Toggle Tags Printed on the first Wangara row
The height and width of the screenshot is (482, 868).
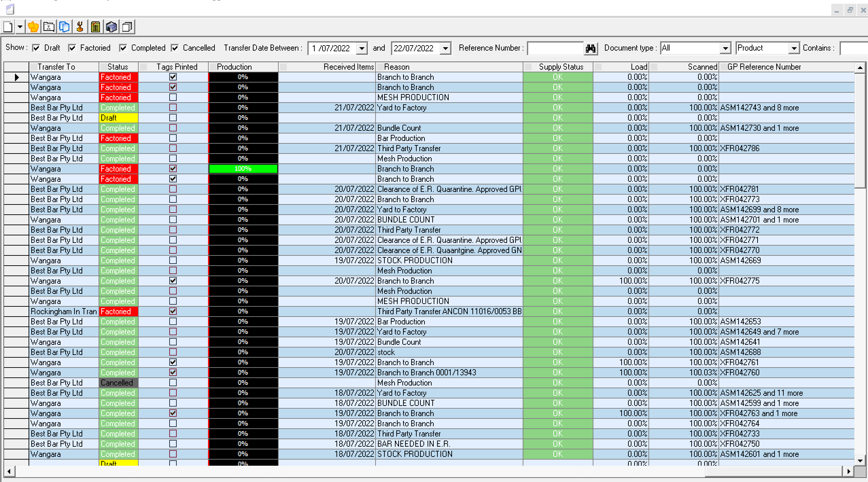(x=173, y=77)
